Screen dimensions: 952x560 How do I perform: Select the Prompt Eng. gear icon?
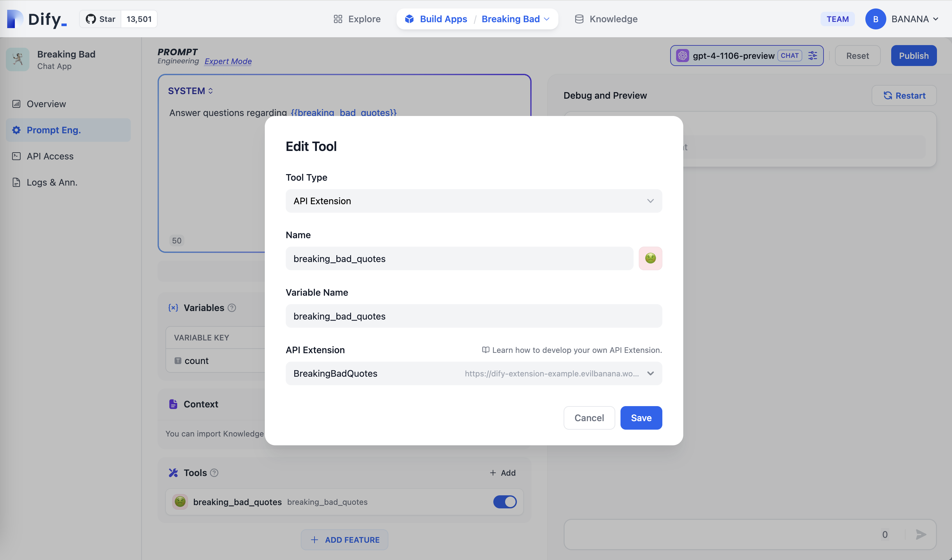point(16,130)
